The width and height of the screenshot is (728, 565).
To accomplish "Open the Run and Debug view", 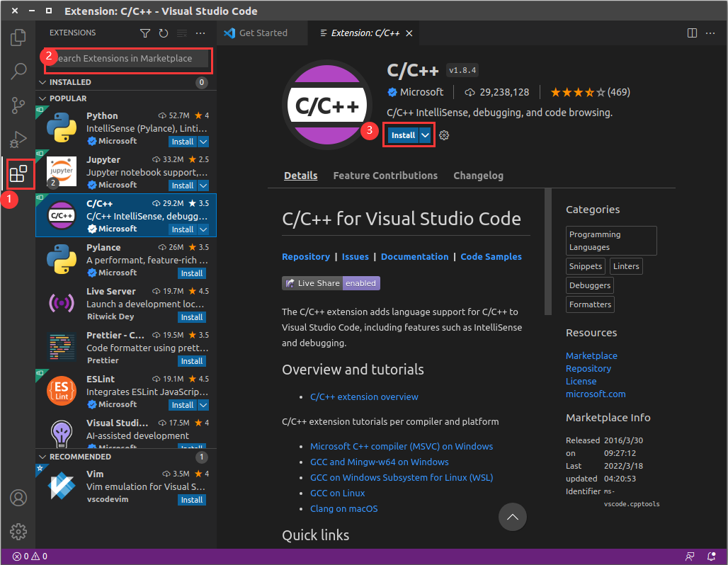I will [x=18, y=139].
